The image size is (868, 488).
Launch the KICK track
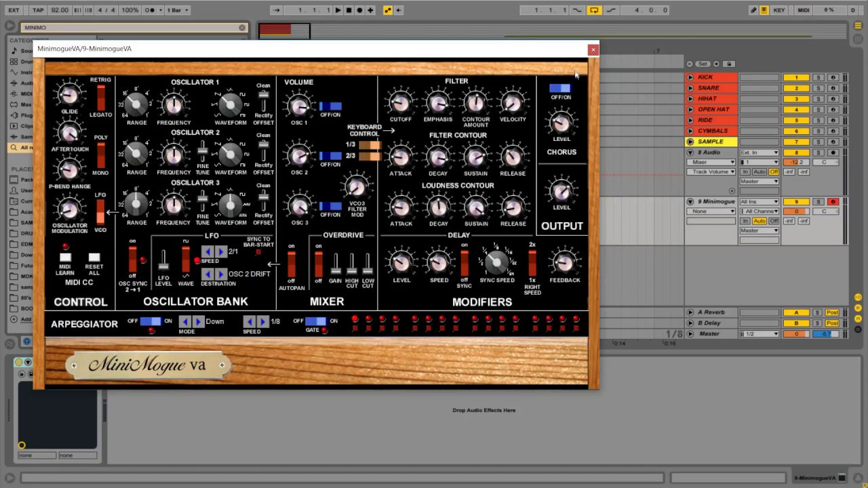pyautogui.click(x=690, y=77)
